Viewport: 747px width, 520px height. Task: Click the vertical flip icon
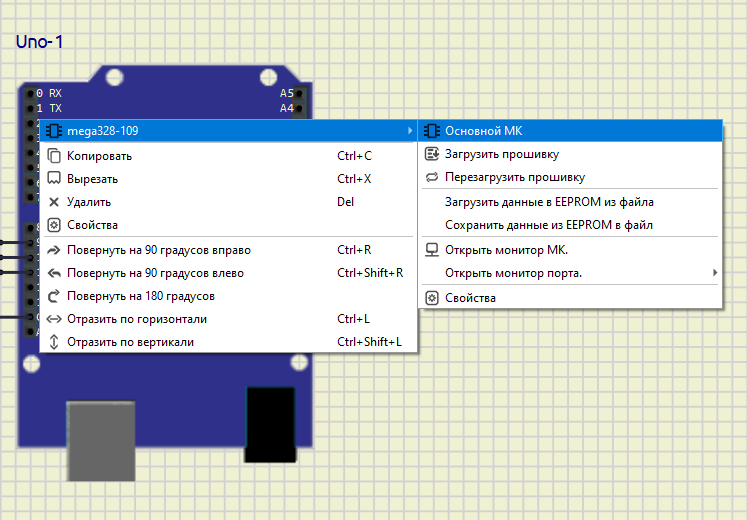(x=54, y=342)
